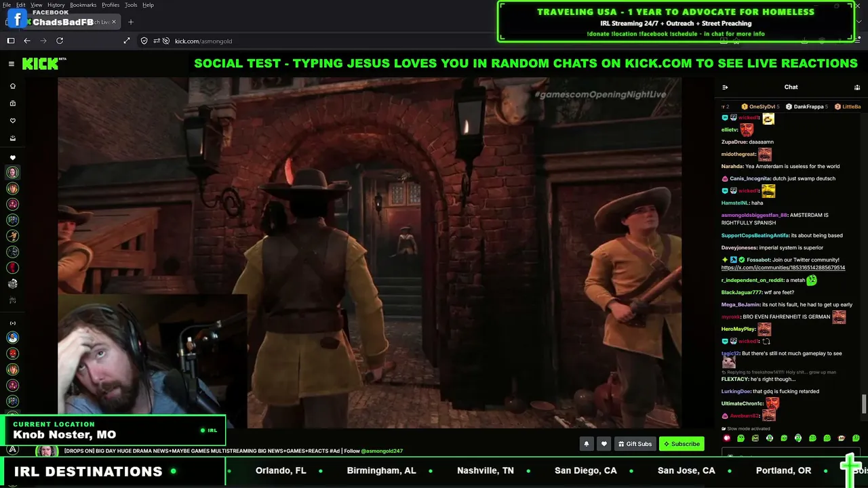Open the History menu
Image resolution: width=868 pixels, height=488 pixels.
tap(56, 5)
